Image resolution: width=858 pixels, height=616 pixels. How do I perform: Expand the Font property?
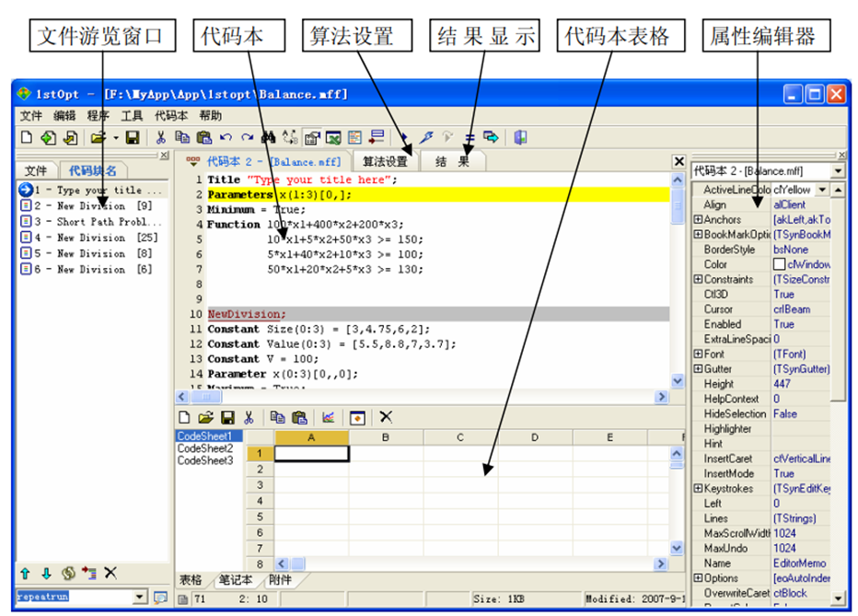coord(698,354)
